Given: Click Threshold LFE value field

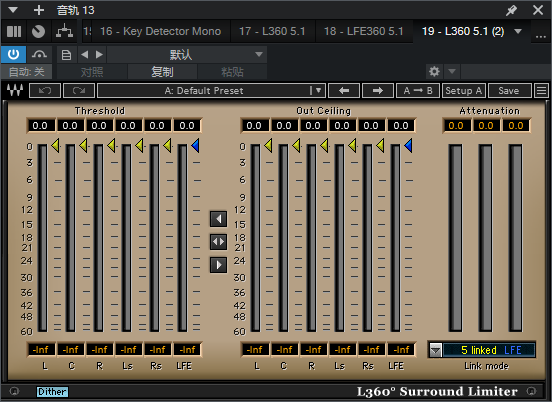Looking at the screenshot, I should (x=187, y=126).
